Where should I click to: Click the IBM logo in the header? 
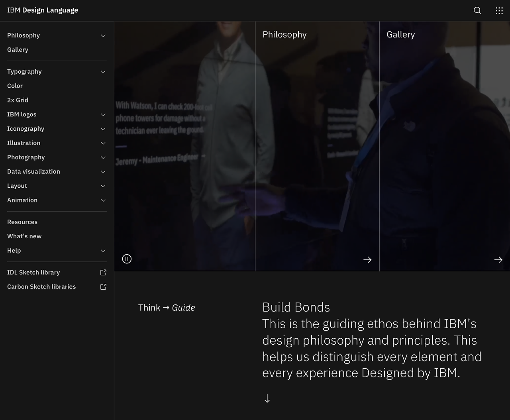pyautogui.click(x=14, y=10)
